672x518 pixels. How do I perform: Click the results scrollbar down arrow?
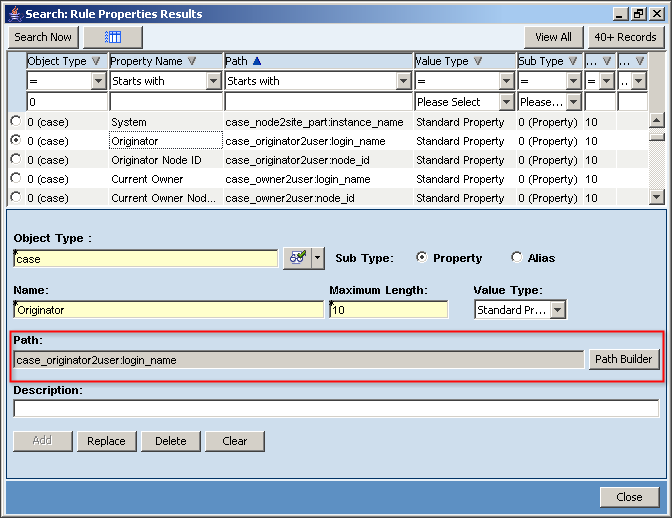click(x=656, y=198)
